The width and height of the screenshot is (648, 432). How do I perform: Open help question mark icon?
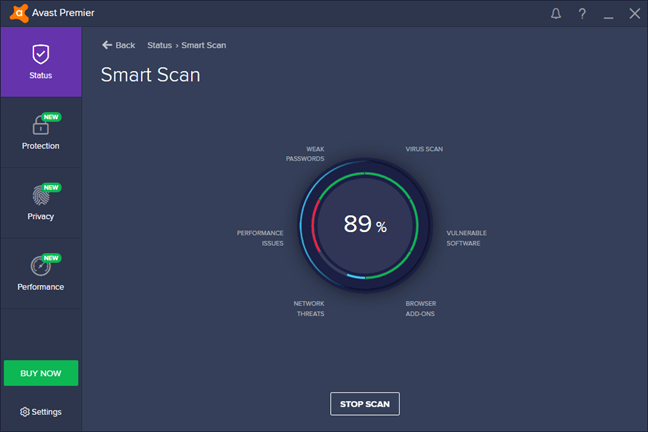click(x=582, y=14)
